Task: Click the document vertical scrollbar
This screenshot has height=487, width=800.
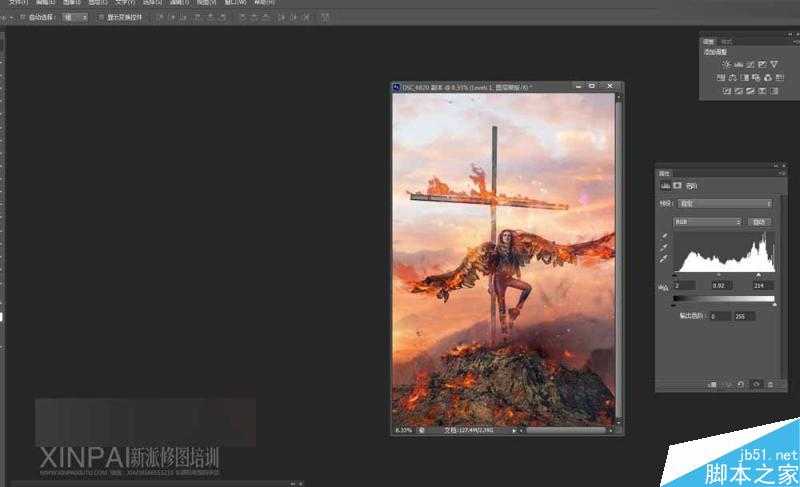Action: coord(619,258)
